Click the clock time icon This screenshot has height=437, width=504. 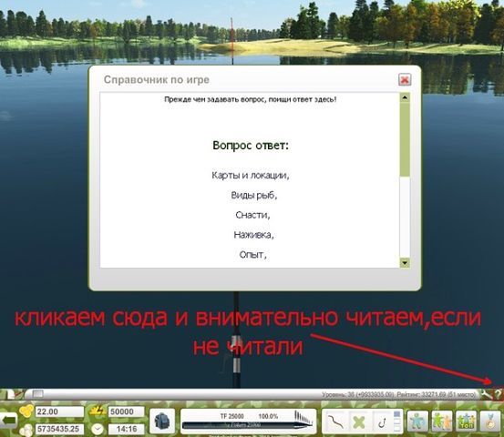tap(98, 429)
